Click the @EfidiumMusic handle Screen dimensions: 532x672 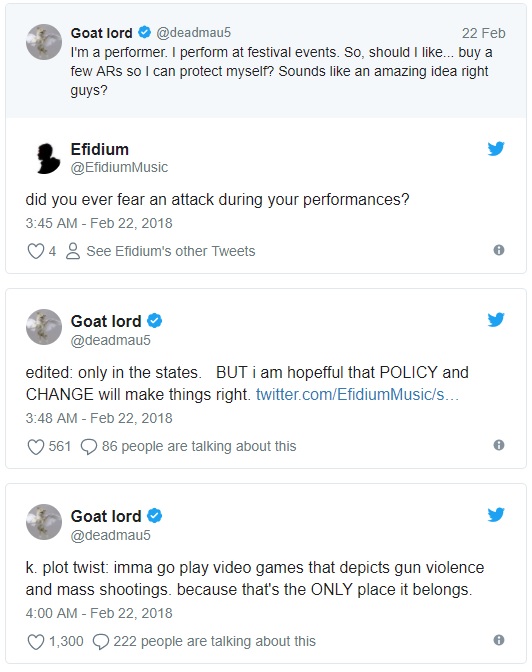[x=119, y=167]
